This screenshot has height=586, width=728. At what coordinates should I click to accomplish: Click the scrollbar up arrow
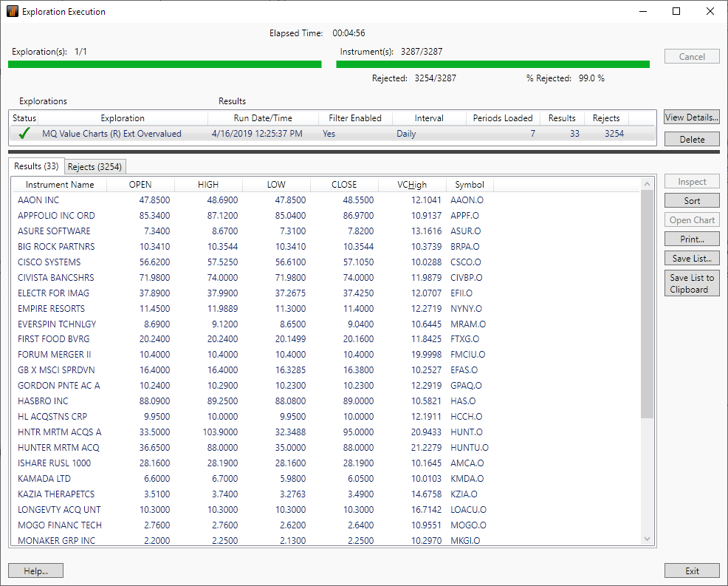(648, 183)
